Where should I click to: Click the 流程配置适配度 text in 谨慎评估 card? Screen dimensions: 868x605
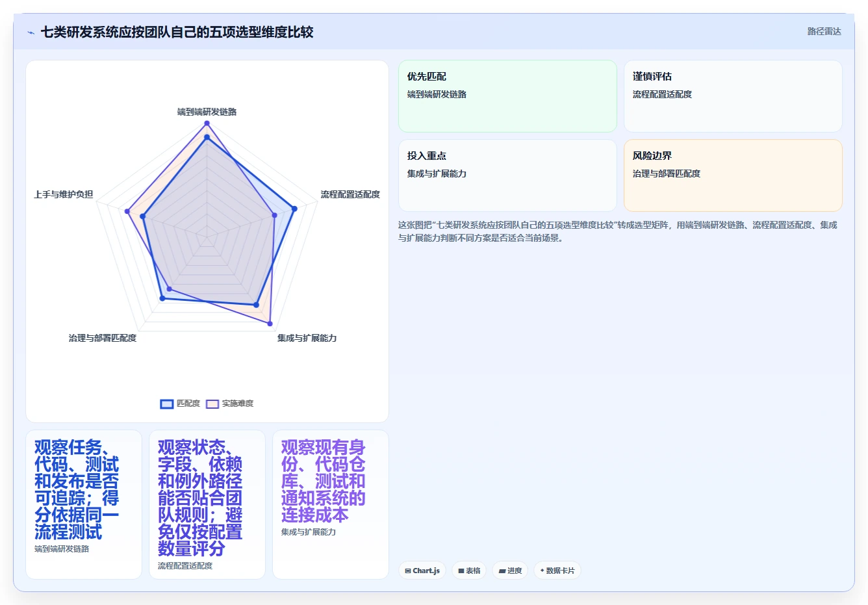click(662, 94)
